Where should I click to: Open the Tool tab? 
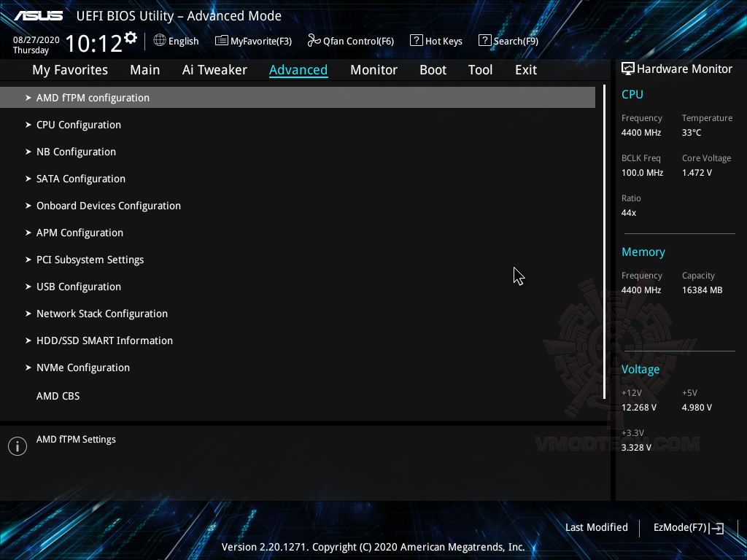[x=480, y=70]
